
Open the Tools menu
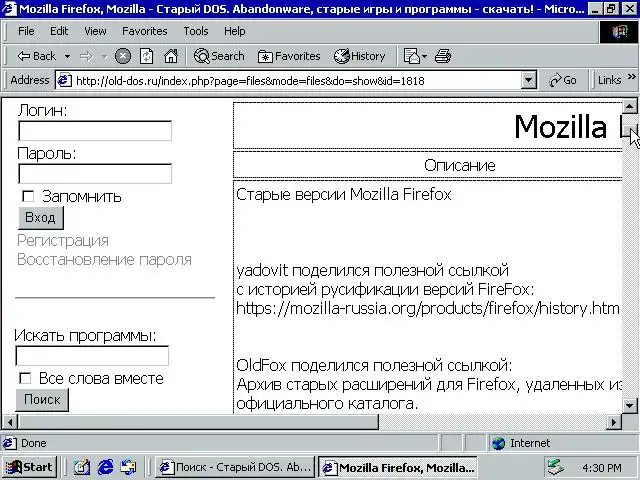coord(196,31)
